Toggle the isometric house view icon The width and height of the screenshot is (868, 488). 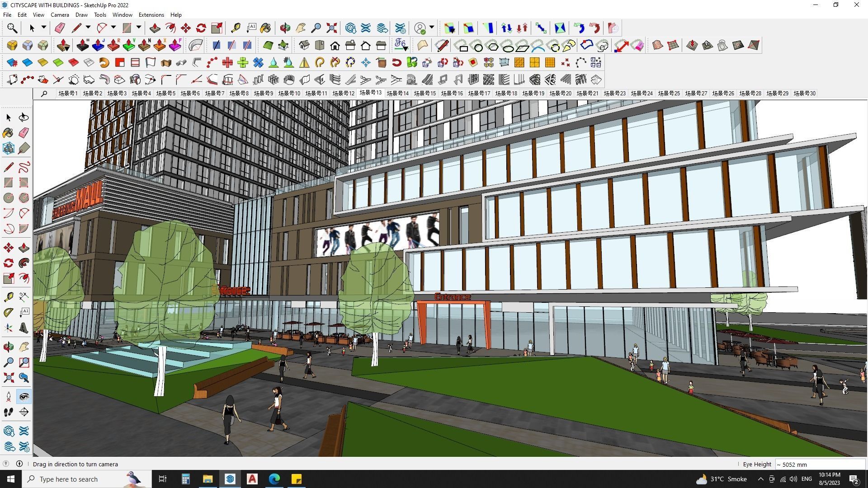point(304,45)
